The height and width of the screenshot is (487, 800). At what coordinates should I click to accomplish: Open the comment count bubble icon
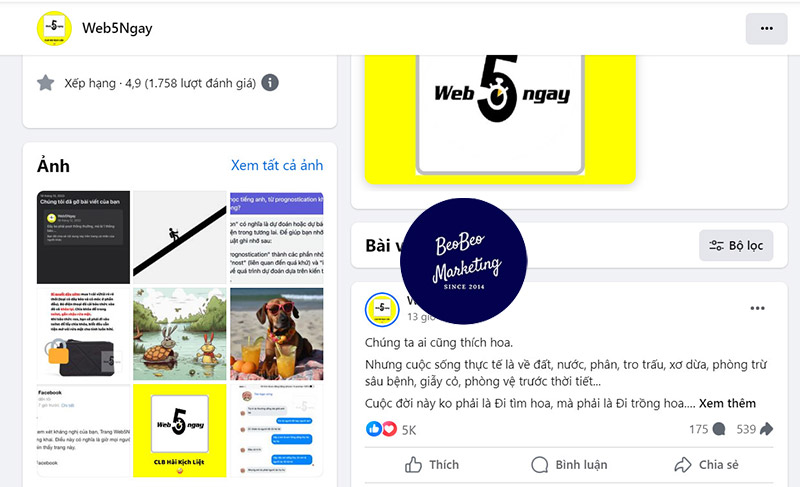point(719,429)
